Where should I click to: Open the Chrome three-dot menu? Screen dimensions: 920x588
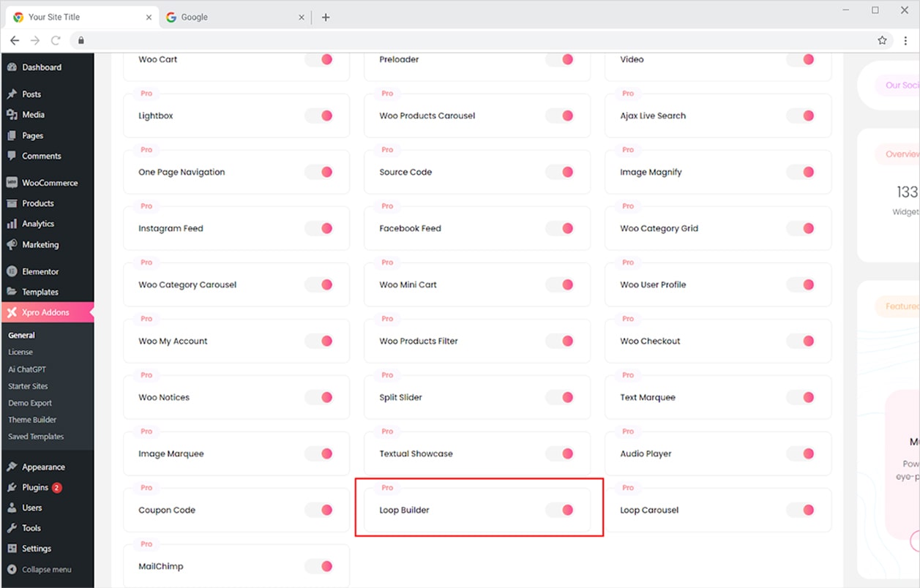click(905, 40)
